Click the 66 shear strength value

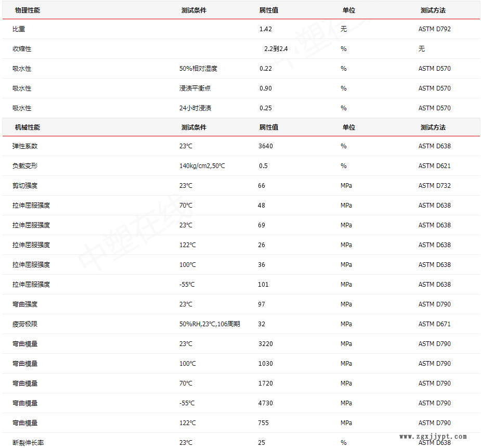262,186
